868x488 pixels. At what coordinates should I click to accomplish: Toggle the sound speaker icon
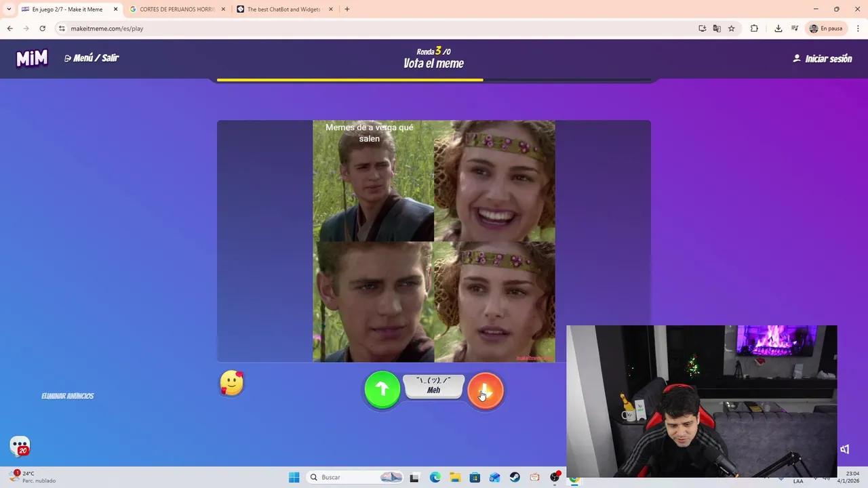pos(844,449)
